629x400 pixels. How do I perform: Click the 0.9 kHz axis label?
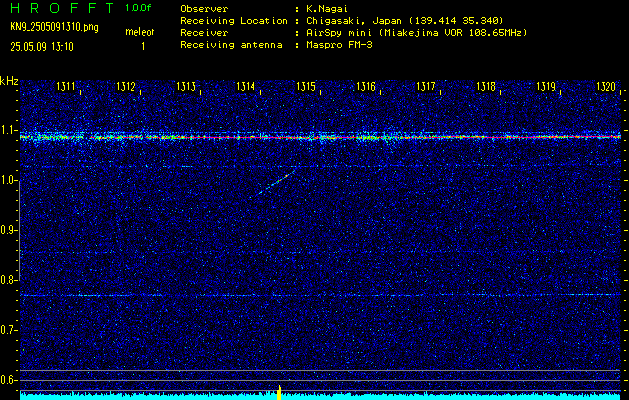(x=8, y=230)
